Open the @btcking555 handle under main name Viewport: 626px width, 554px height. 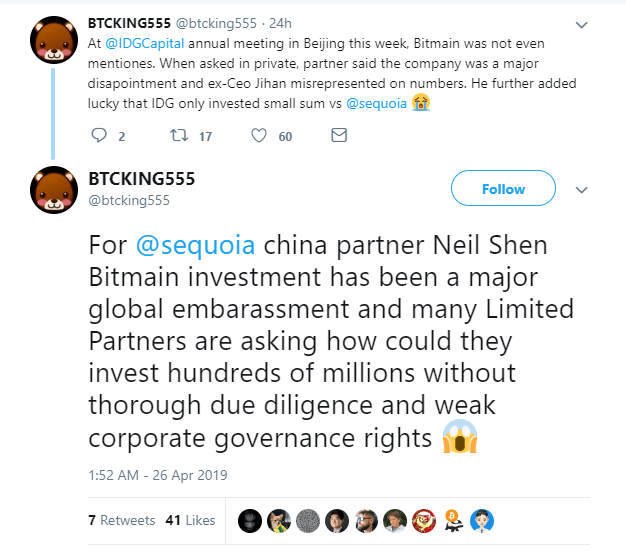coord(129,200)
